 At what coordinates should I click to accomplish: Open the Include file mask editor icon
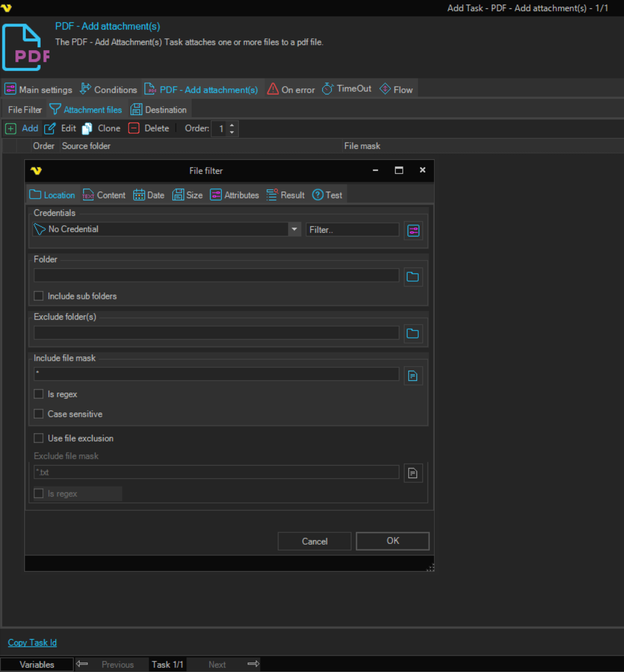point(413,375)
